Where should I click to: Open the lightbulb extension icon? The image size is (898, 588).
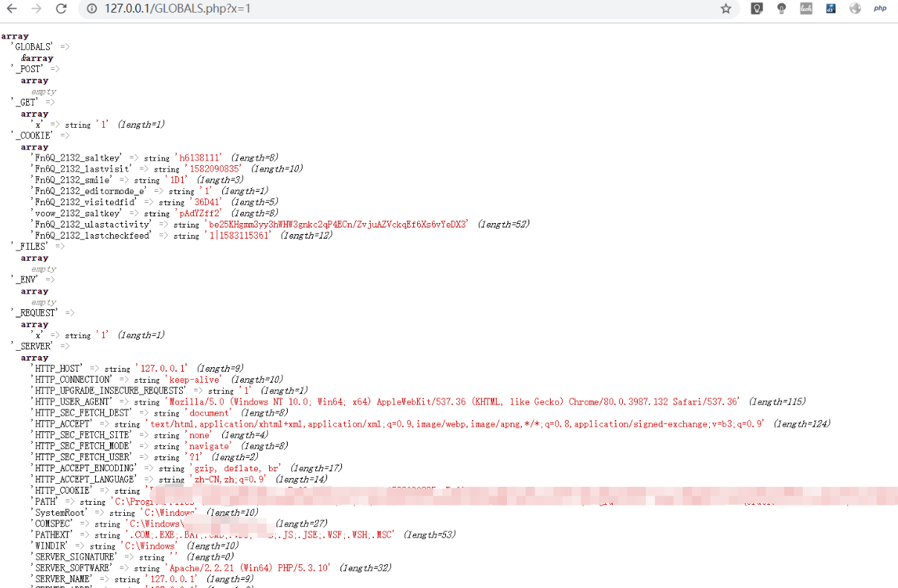(x=757, y=9)
